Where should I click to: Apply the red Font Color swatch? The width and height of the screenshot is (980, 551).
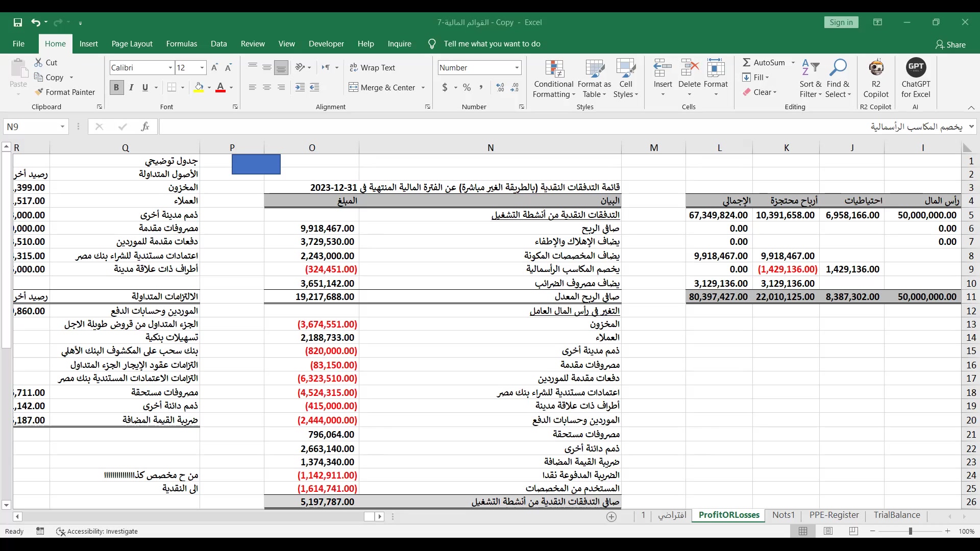[220, 88]
